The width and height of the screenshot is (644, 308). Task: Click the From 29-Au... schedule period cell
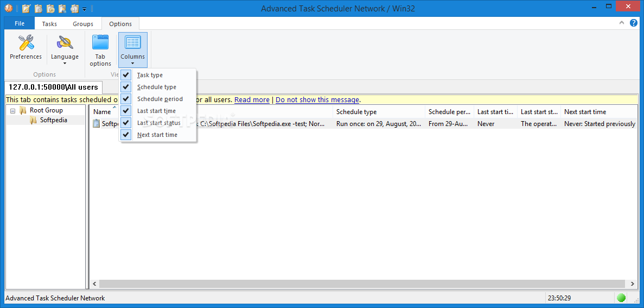(x=449, y=123)
